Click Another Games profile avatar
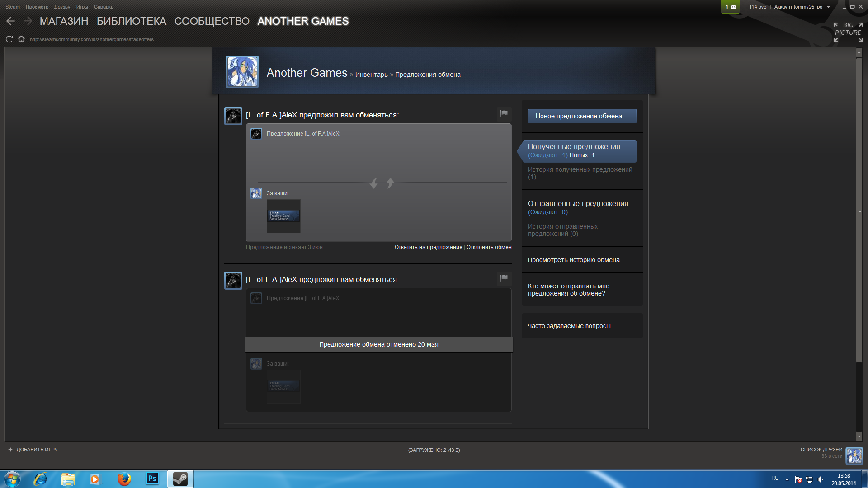This screenshot has width=868, height=488. coord(242,72)
